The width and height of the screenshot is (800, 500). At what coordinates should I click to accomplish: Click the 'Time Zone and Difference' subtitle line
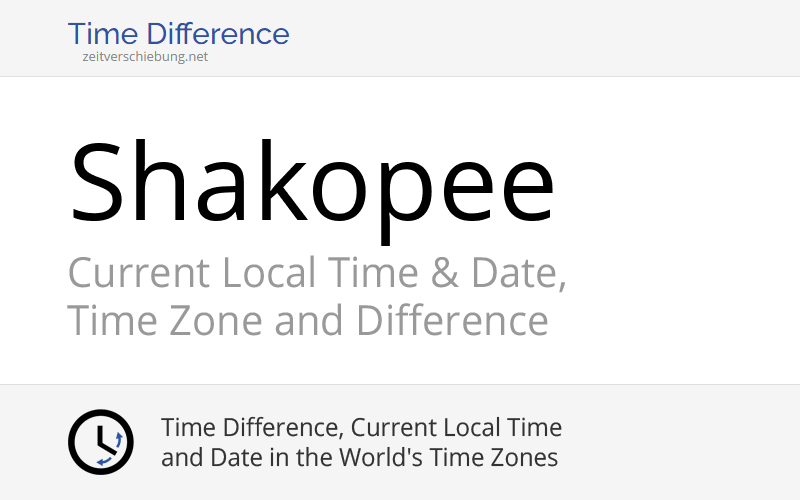click(x=307, y=321)
